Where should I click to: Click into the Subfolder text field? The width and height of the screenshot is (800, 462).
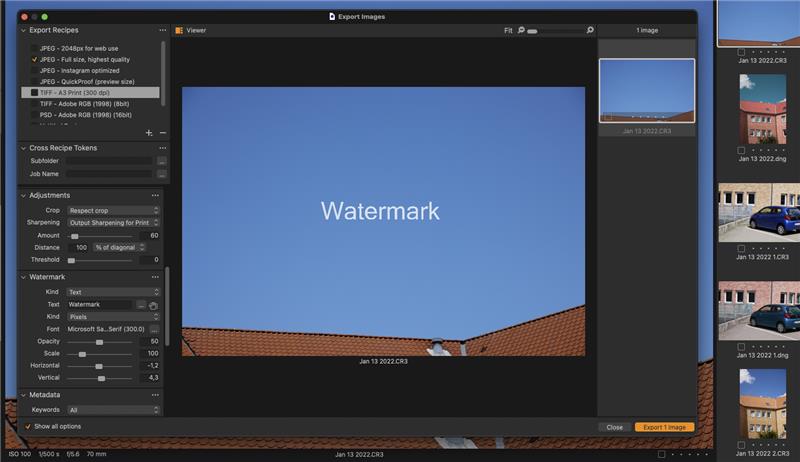coord(109,161)
